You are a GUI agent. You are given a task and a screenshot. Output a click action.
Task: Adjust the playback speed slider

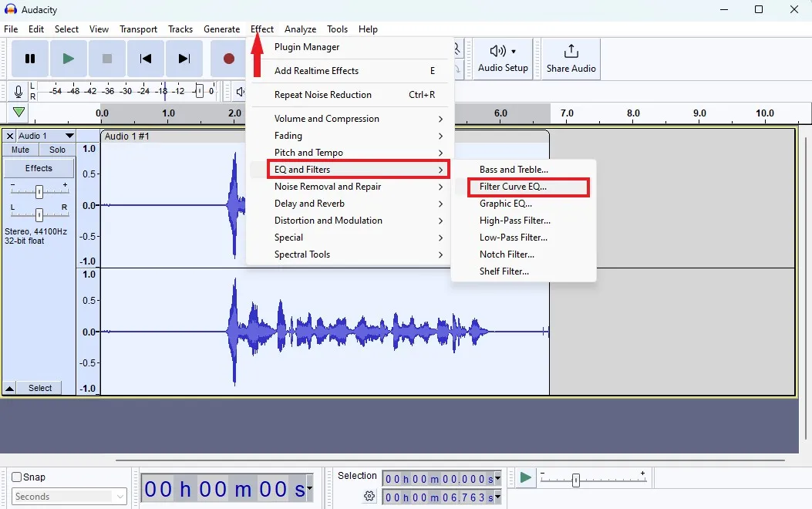tap(575, 480)
